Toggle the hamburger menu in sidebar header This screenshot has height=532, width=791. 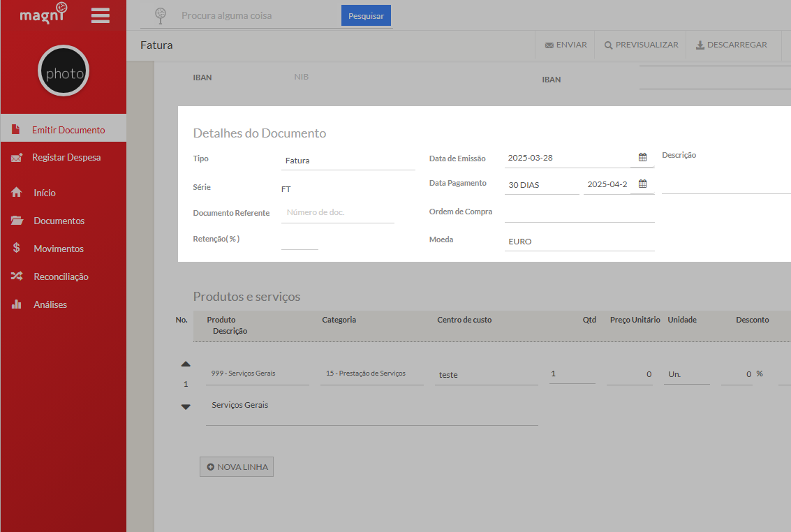click(x=101, y=15)
